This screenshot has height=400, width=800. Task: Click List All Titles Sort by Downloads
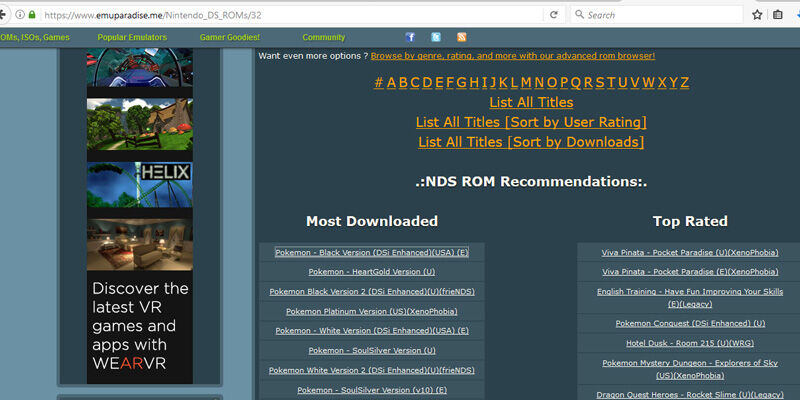click(x=531, y=142)
